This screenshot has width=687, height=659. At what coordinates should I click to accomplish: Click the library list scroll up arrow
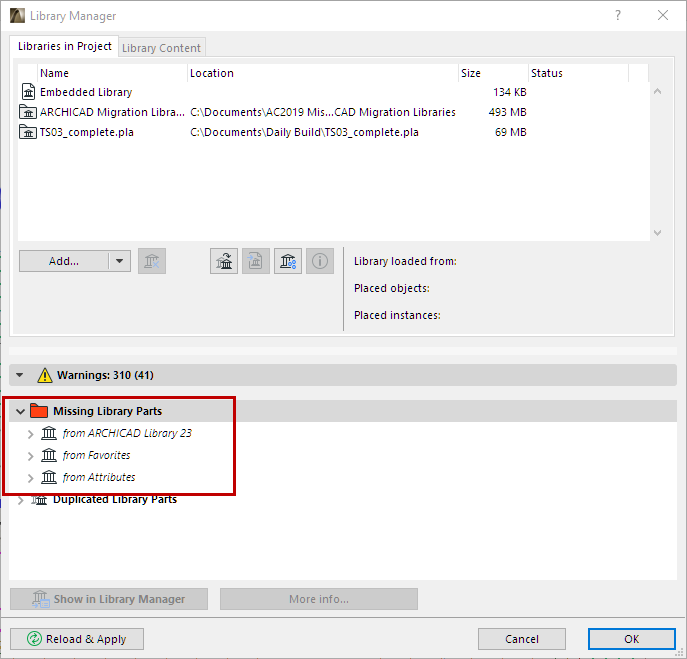(657, 92)
